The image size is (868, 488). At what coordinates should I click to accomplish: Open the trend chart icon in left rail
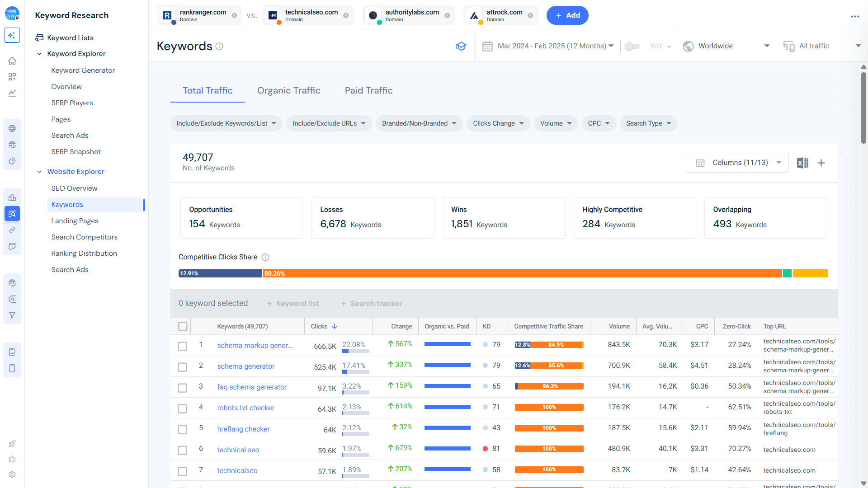click(12, 93)
